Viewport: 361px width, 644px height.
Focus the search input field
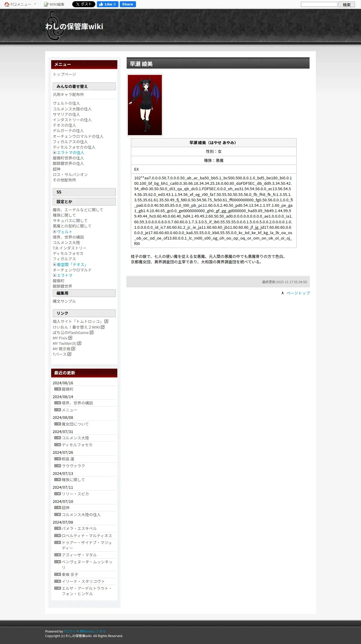(319, 4)
